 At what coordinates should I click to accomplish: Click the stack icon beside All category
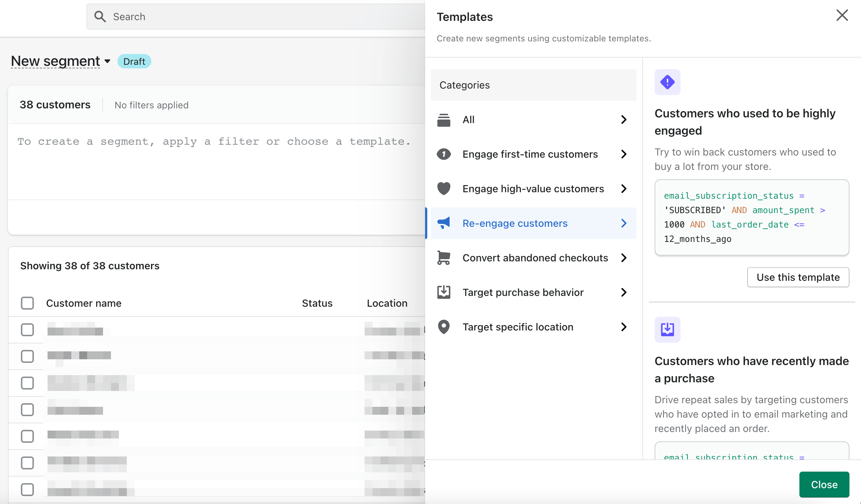pyautogui.click(x=443, y=120)
